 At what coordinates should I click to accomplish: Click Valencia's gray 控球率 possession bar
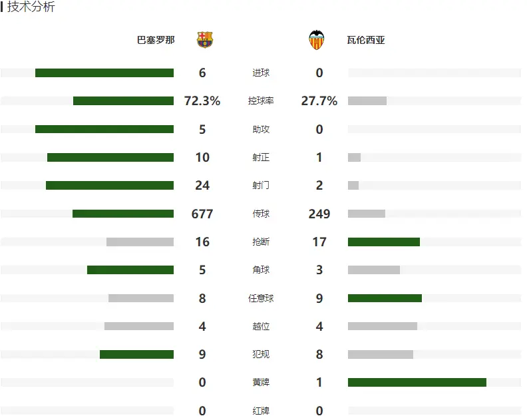pyautogui.click(x=367, y=101)
